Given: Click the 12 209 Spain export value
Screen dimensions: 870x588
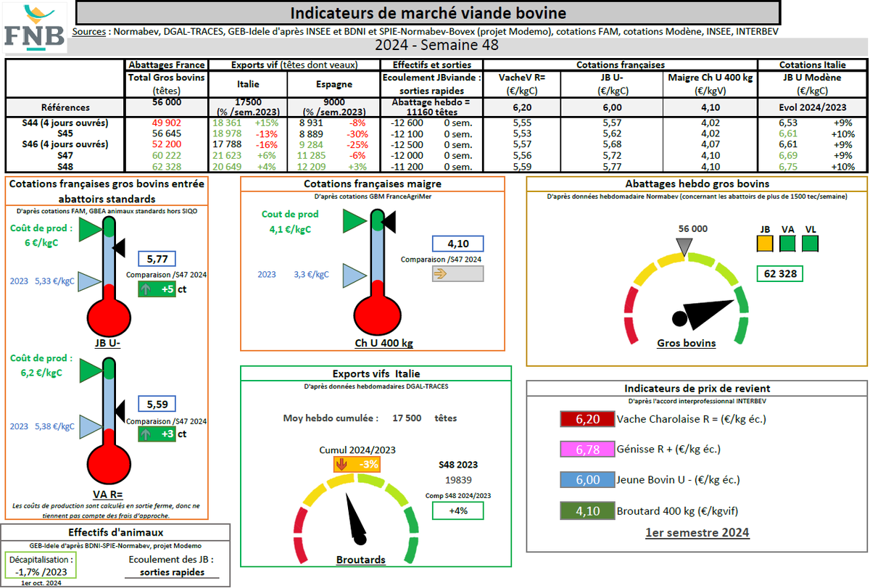Looking at the screenshot, I should (313, 166).
